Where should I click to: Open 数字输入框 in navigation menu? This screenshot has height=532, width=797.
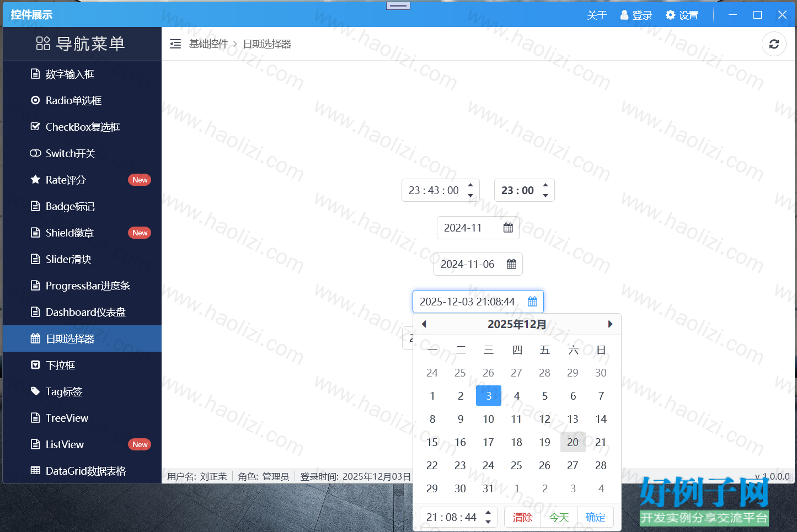coord(82,74)
